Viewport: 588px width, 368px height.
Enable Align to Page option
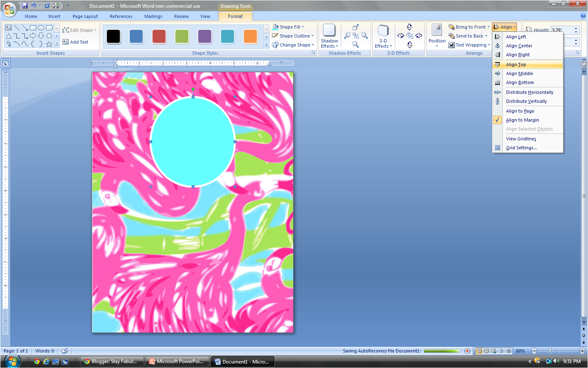tap(528, 111)
